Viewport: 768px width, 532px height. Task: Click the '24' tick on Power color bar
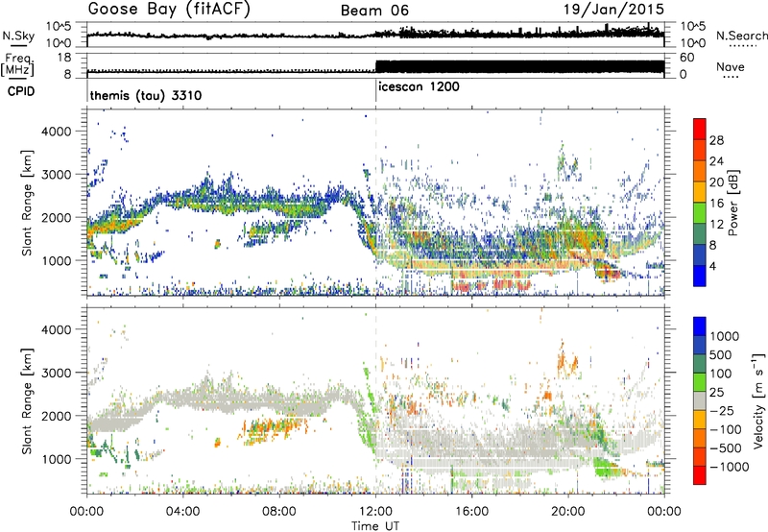point(716,161)
